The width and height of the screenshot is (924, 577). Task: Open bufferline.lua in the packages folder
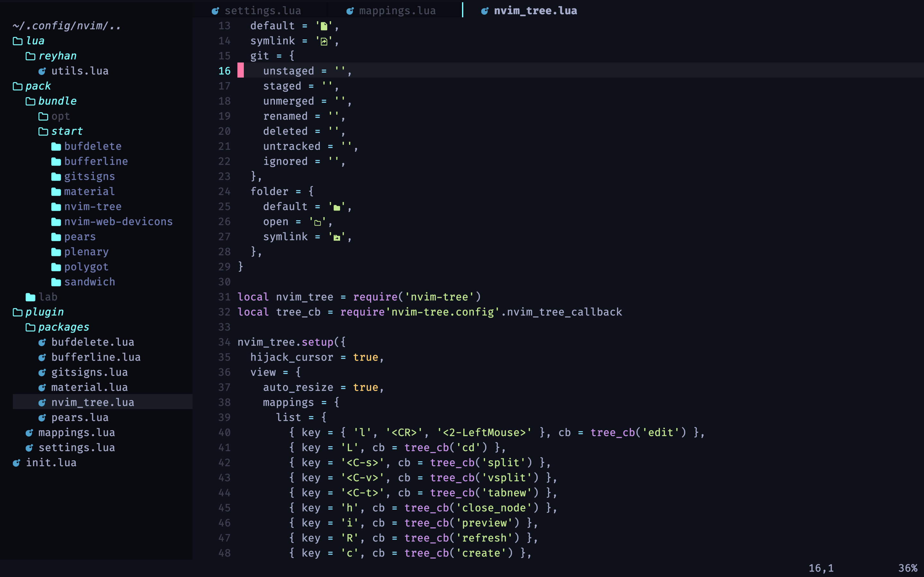(96, 357)
